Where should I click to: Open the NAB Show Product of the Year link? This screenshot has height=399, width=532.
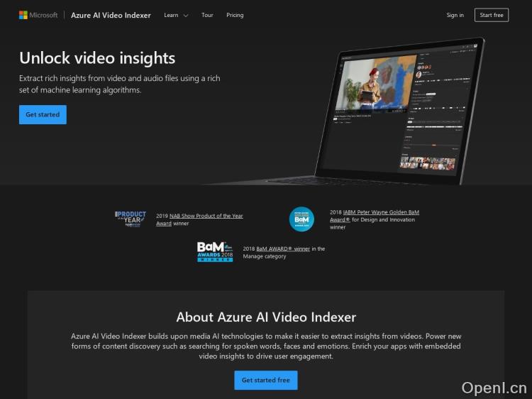click(206, 216)
